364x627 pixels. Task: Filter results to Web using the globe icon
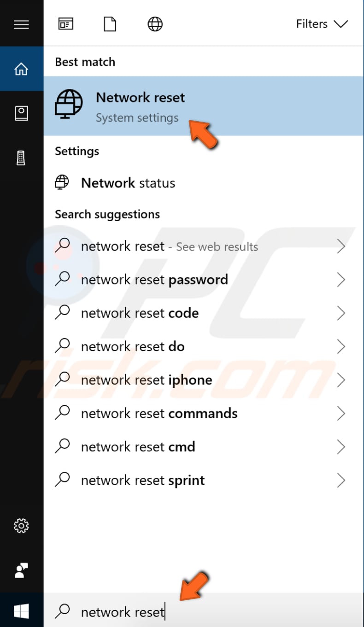155,23
